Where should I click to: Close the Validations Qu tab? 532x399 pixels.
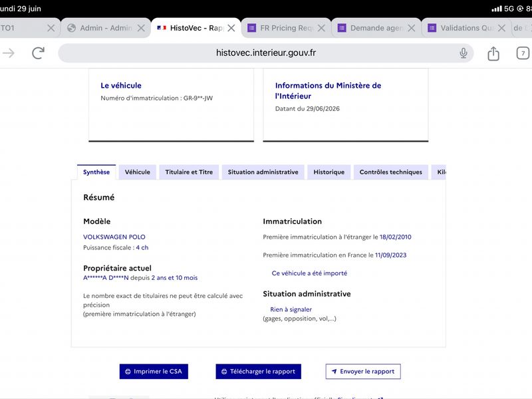coord(501,28)
